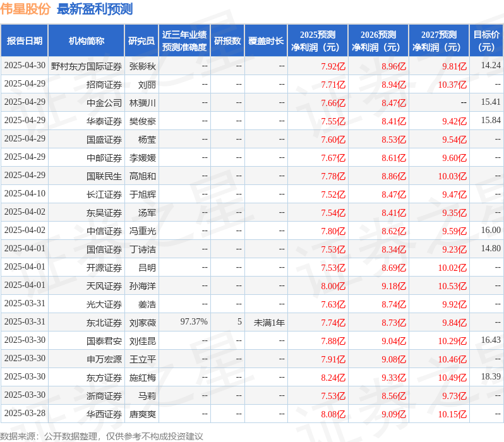Click analyst name 刘家薇
This screenshot has width=504, height=442.
click(x=142, y=323)
